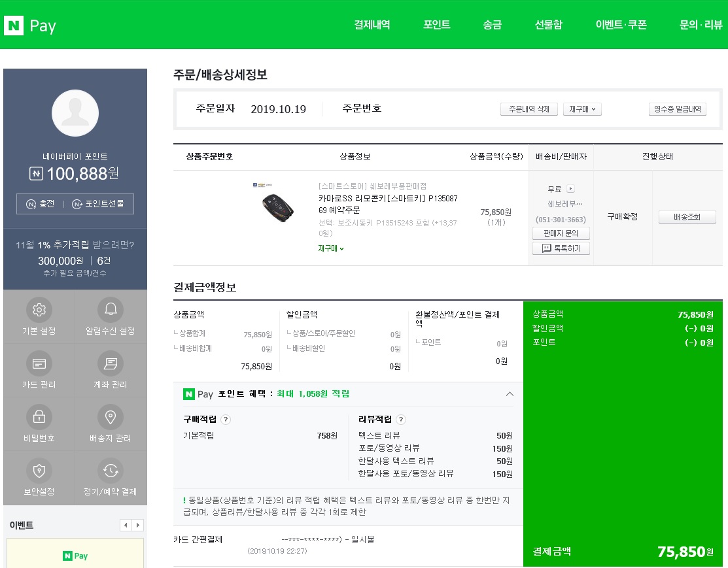Viewport: 728px width, 568px height.
Task: Click the seller name 쉐보레부… link
Action: pyautogui.click(x=564, y=204)
